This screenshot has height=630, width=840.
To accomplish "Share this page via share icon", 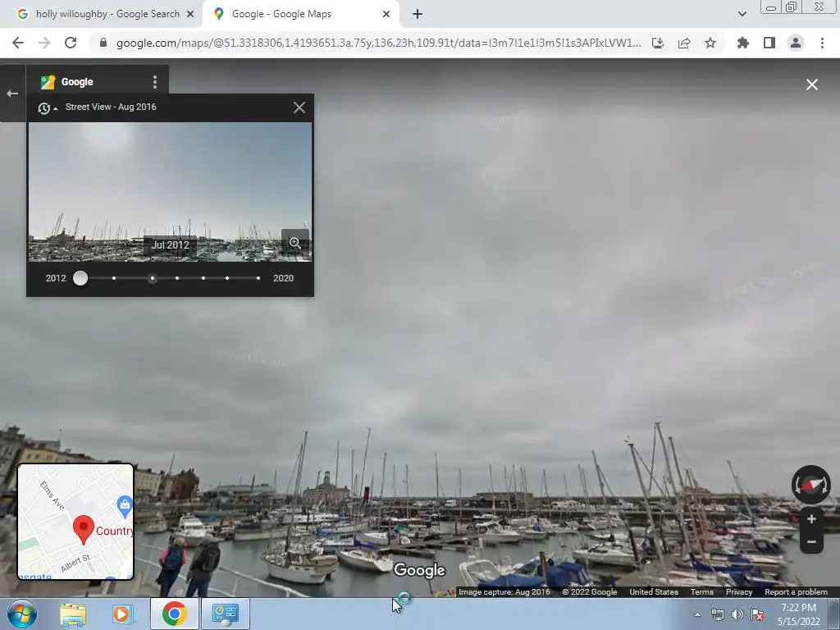I will click(x=684, y=43).
